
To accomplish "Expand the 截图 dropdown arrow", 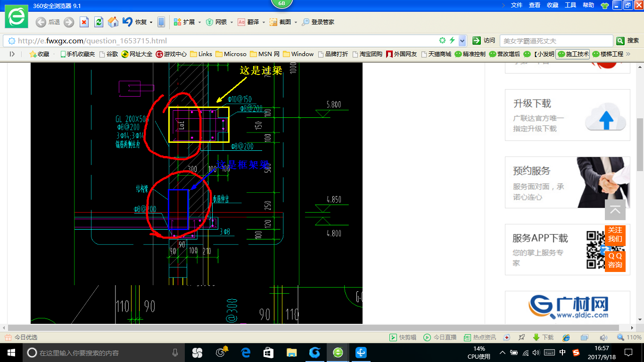I will pos(296,22).
